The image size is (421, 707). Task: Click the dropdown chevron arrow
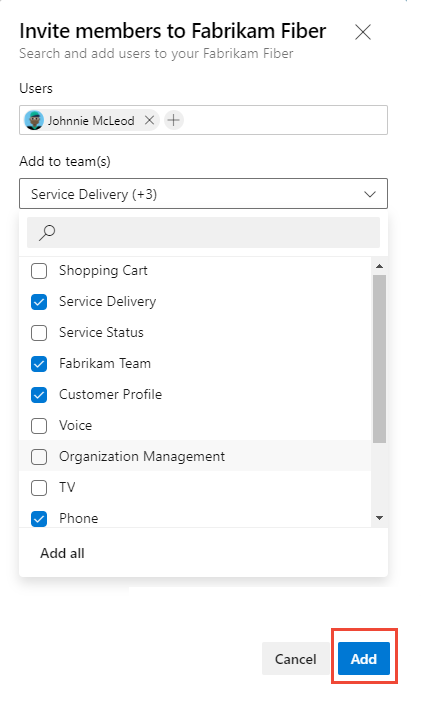(370, 194)
